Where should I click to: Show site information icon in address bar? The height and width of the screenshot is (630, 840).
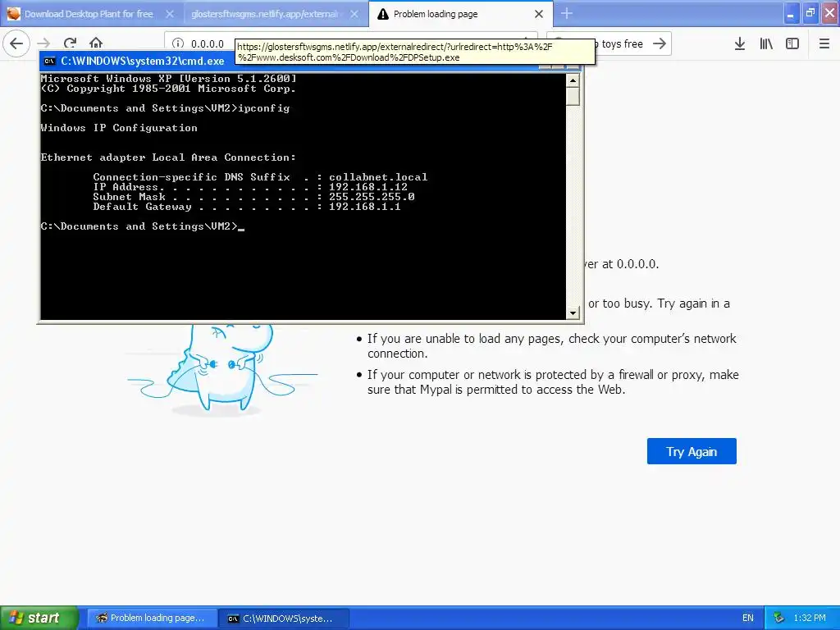[178, 44]
